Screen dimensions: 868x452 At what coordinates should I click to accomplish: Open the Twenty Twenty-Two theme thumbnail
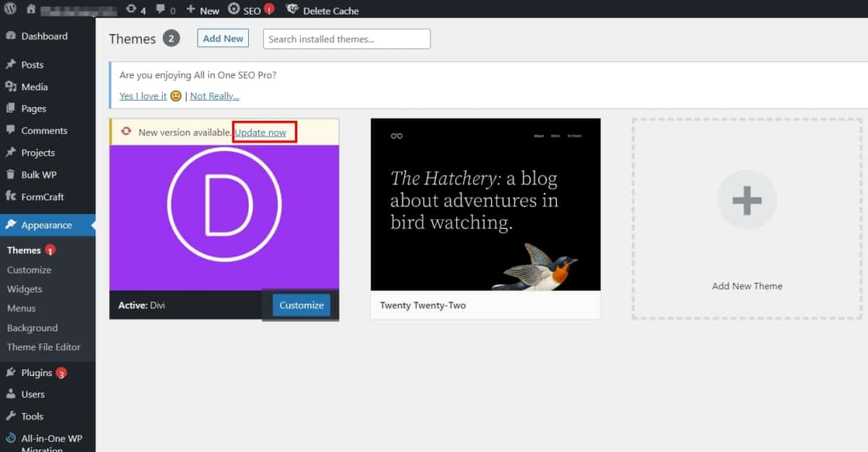(485, 205)
